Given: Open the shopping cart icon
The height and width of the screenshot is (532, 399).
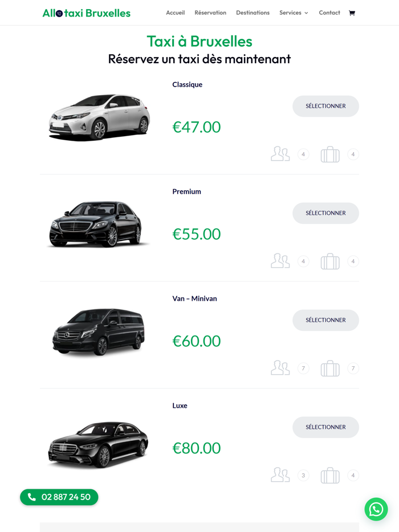Looking at the screenshot, I should point(352,12).
